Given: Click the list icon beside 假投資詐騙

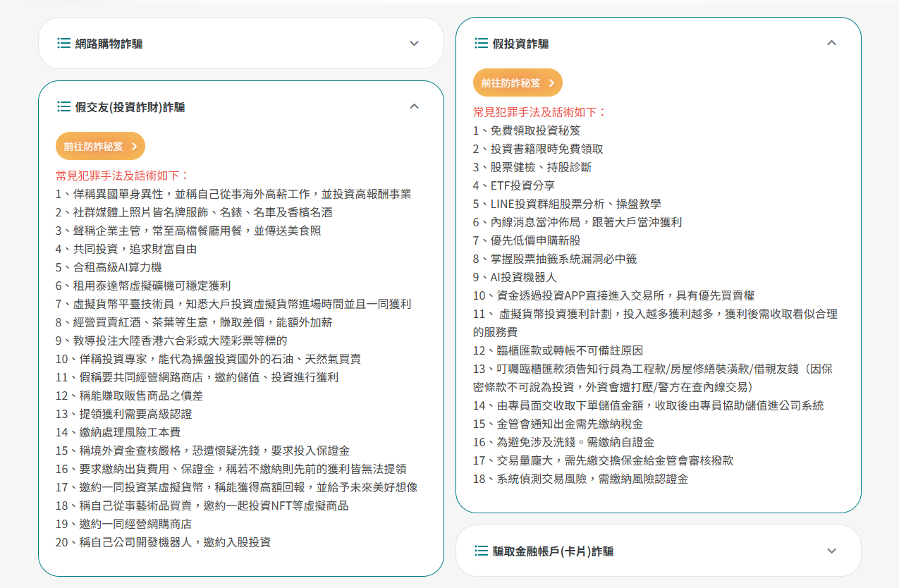Looking at the screenshot, I should [481, 43].
